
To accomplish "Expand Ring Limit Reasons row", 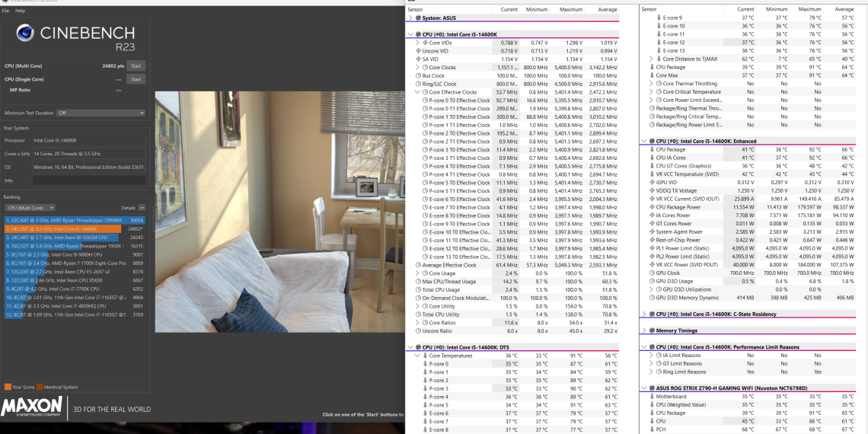I will coord(652,372).
